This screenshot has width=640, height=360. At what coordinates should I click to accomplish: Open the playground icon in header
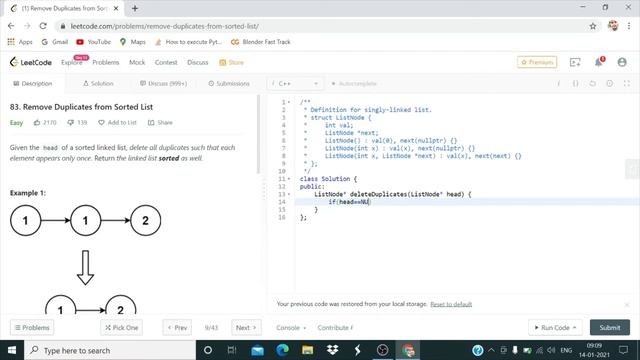(575, 62)
